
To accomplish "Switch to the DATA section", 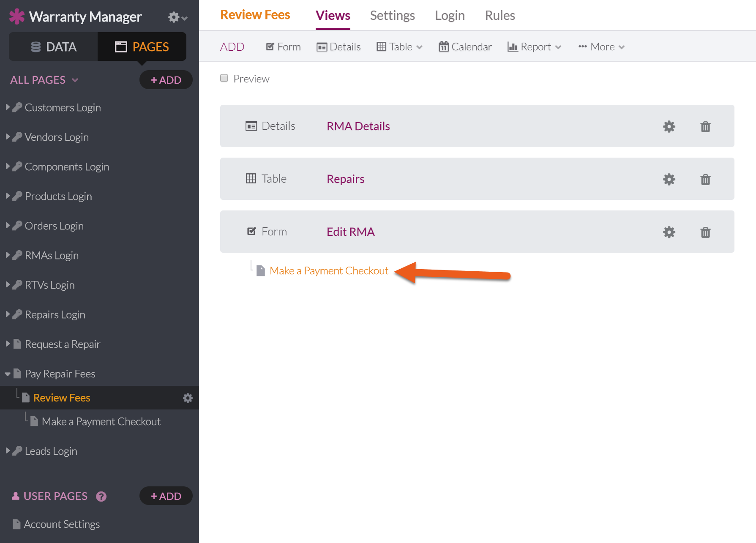I will pyautogui.click(x=53, y=46).
